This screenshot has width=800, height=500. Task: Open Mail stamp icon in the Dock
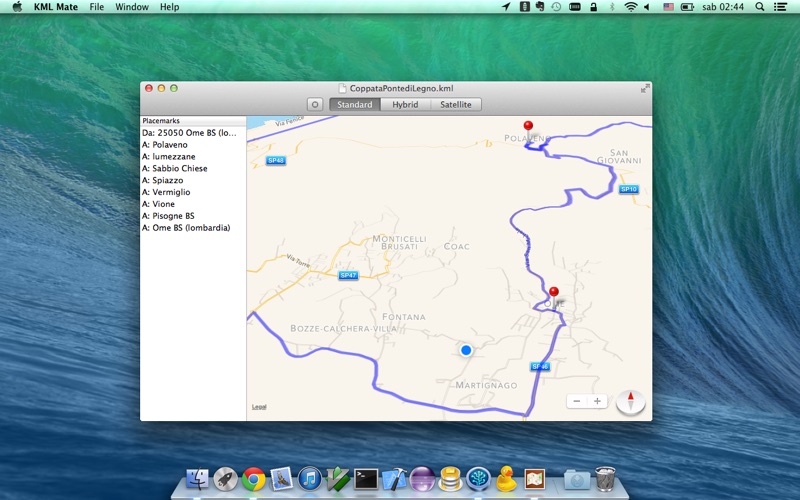point(281,479)
